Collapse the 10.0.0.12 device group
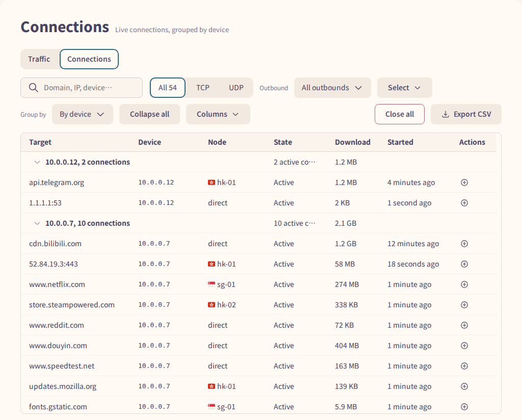Screen dimensions: 522x420 (x=37, y=162)
